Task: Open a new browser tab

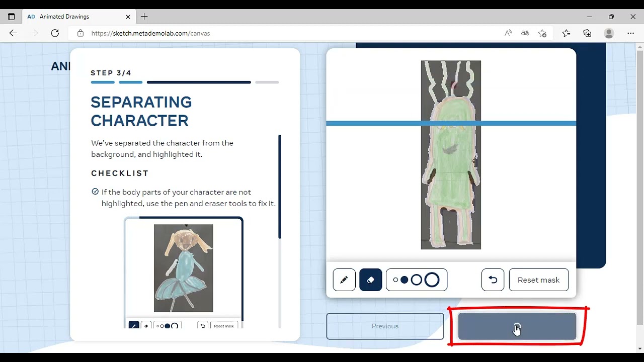Action: [x=144, y=17]
